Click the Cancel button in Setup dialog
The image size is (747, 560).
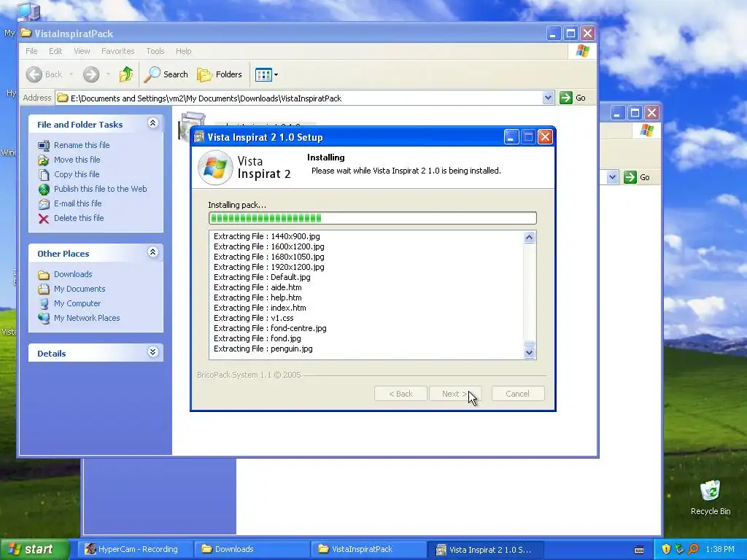click(518, 394)
